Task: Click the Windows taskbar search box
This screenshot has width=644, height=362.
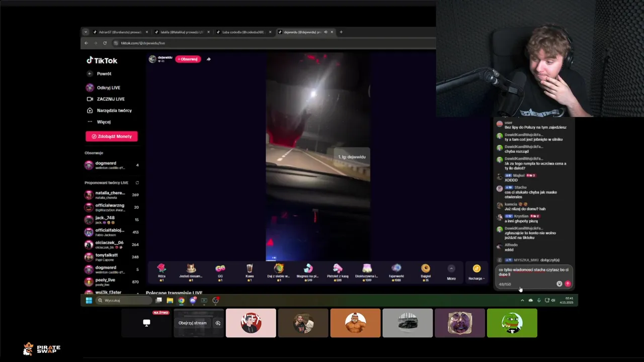Action: [124, 301]
